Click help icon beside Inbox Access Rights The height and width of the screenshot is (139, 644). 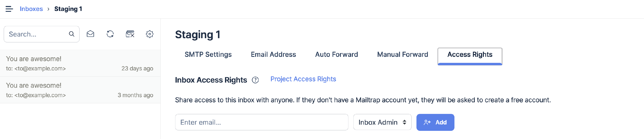point(255,80)
